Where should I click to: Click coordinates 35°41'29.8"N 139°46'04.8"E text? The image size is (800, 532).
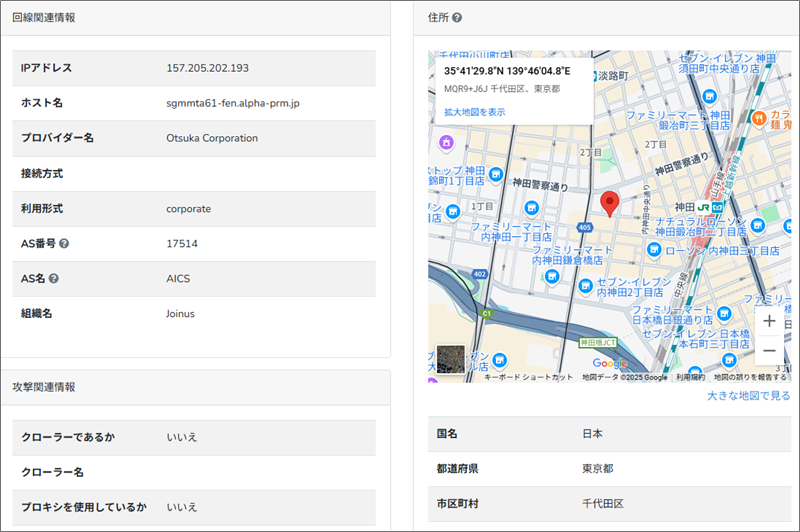(x=507, y=71)
